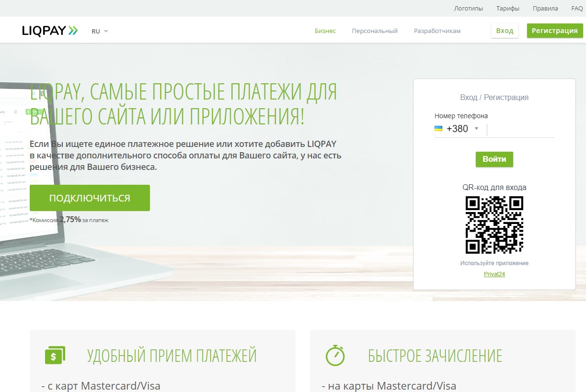The height and width of the screenshot is (392, 586).
Task: Click the Ukrainian flag icon
Action: (x=438, y=129)
